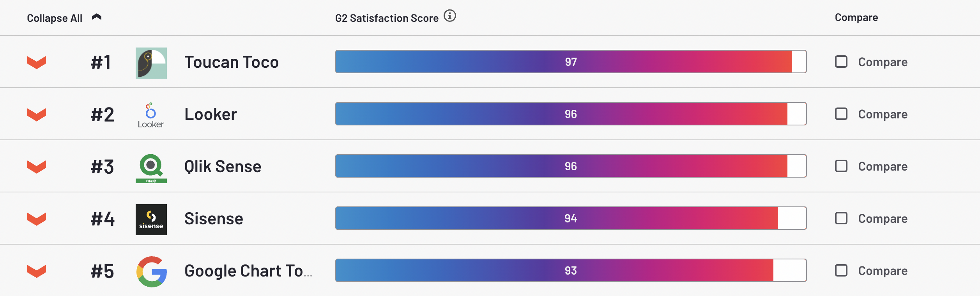980x296 pixels.
Task: Collapse the #1 Toucan Toco row
Action: tap(37, 62)
